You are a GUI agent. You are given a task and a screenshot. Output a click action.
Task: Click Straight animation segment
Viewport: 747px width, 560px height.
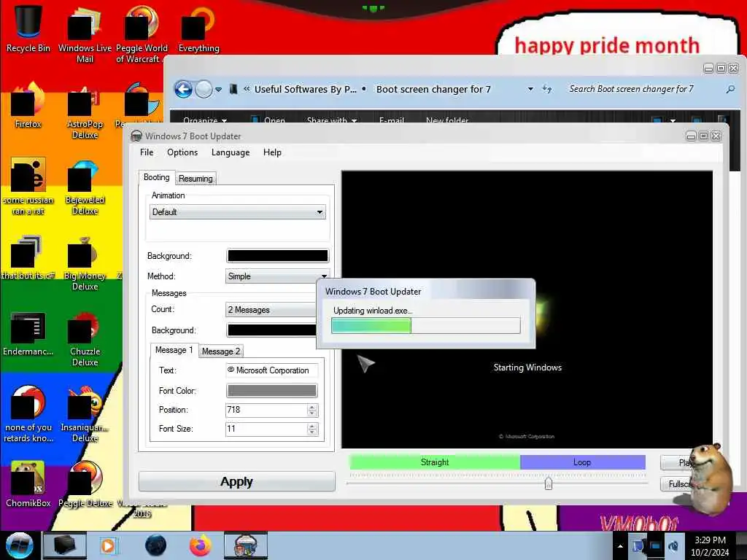click(435, 462)
